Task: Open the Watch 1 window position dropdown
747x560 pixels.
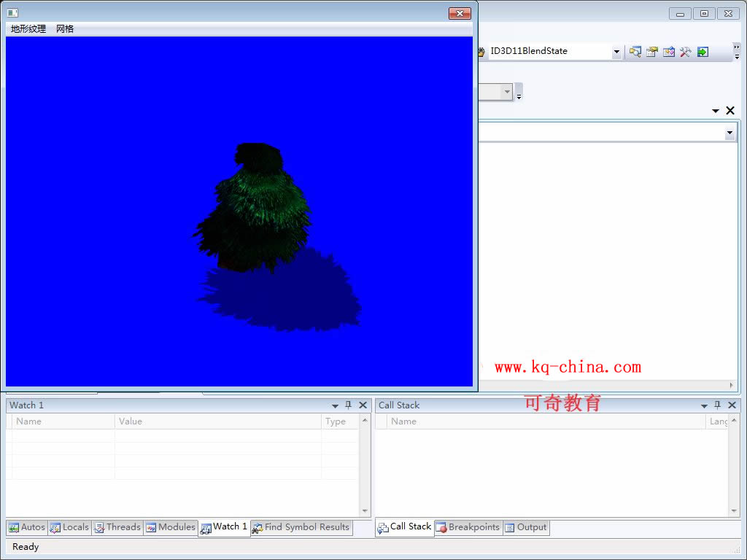Action: [336, 406]
